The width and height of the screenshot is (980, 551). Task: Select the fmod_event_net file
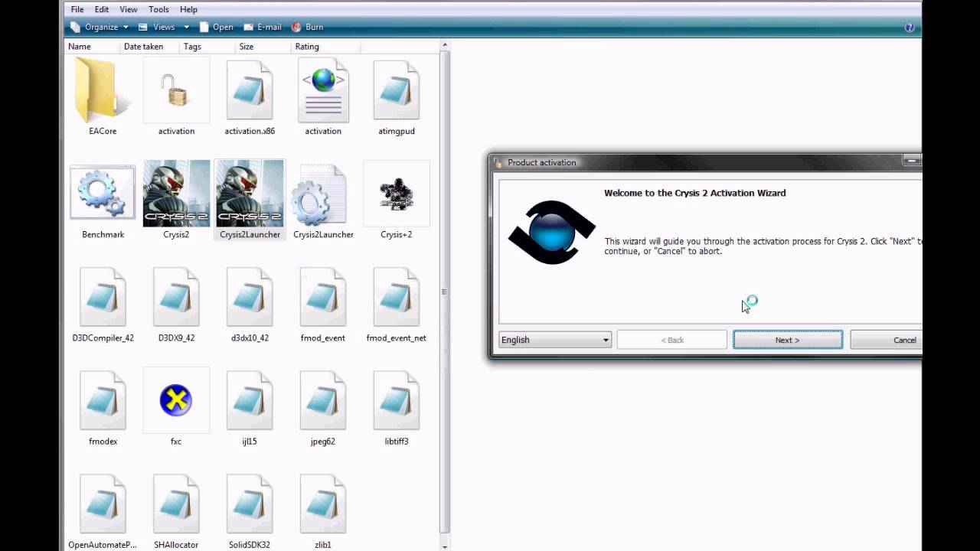397,303
